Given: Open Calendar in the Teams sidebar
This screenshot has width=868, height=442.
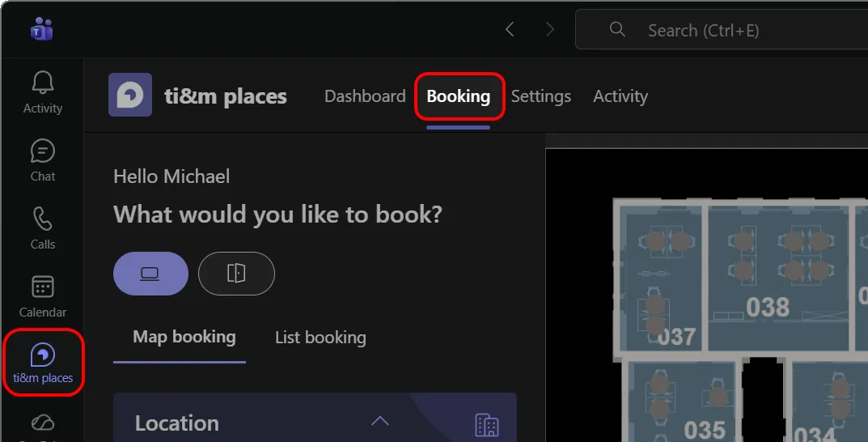Looking at the screenshot, I should [x=43, y=297].
